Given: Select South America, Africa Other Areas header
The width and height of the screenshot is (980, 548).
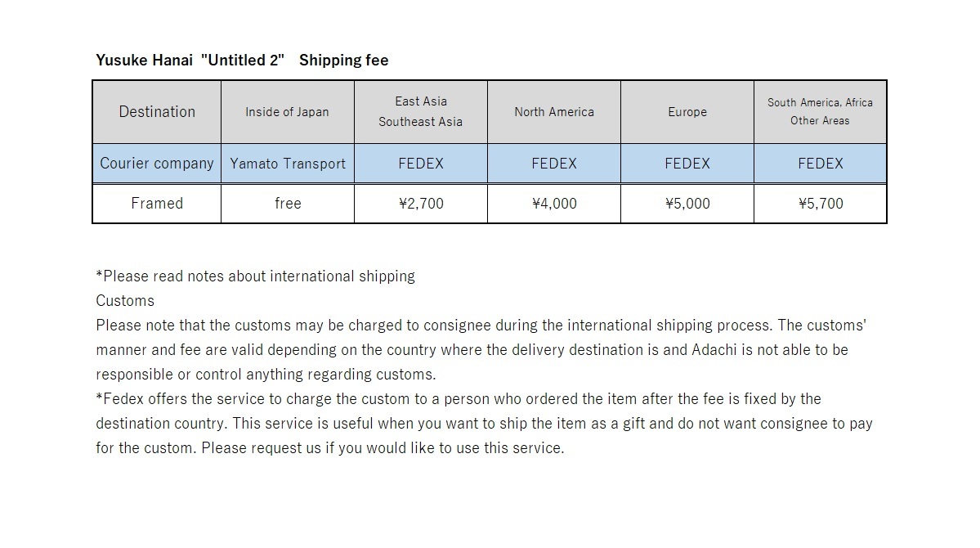Looking at the screenshot, I should pos(820,112).
